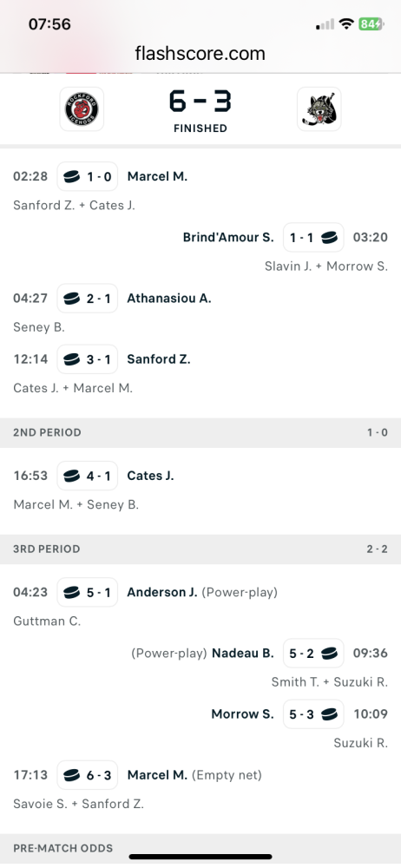The height and width of the screenshot is (868, 401).
Task: Tap the battery indicator in status bar
Action: (370, 23)
